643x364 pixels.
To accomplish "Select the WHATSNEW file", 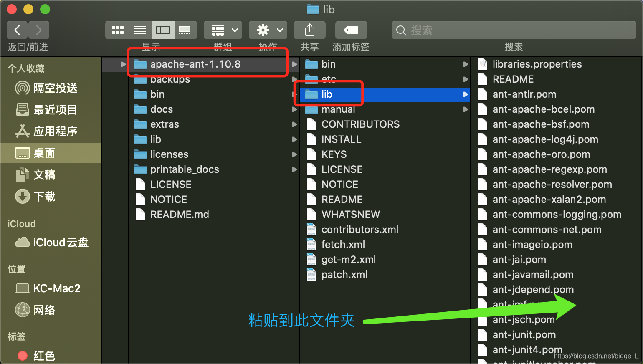I will click(x=385, y=215).
